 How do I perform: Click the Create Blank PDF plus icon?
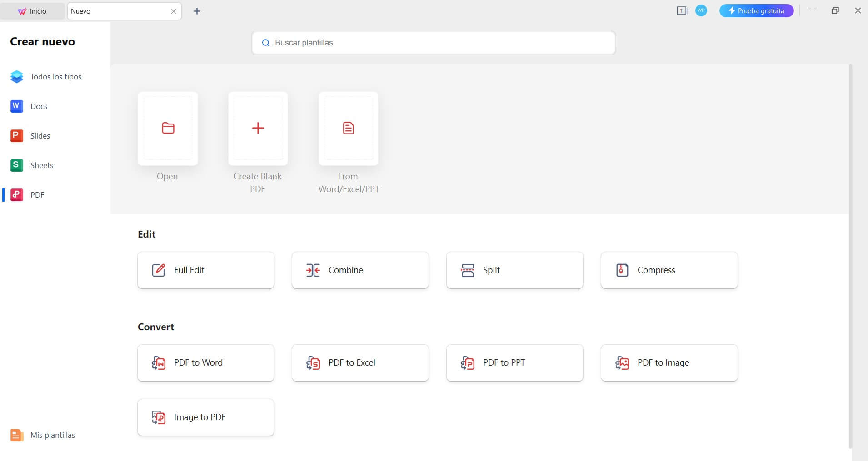258,128
